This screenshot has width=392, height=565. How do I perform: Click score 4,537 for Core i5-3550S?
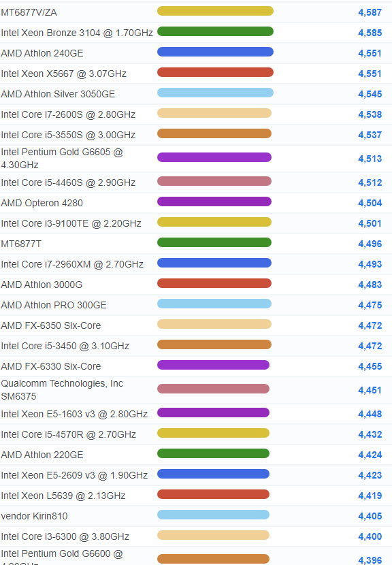(x=370, y=135)
